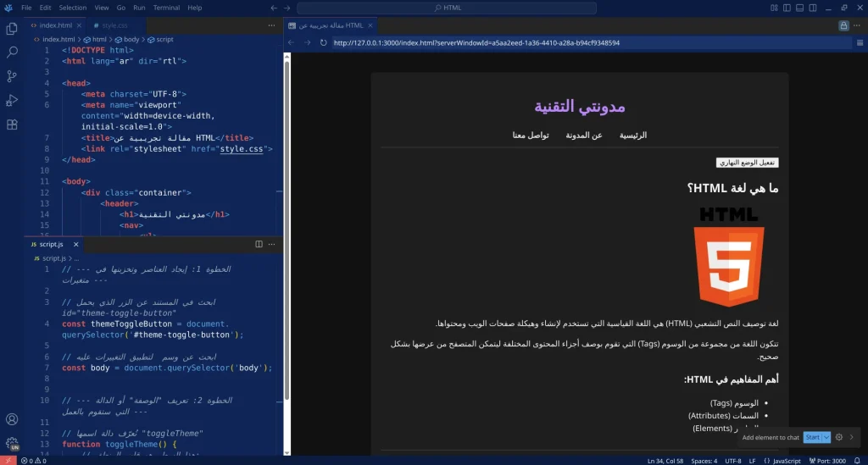Switch to the style.css tab

click(x=114, y=25)
